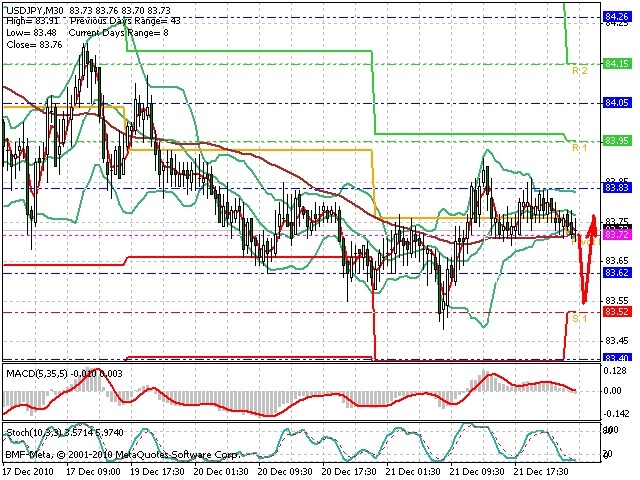Click the '17 Dec 09:00' time label
This screenshot has height=480, width=640.
(93, 471)
